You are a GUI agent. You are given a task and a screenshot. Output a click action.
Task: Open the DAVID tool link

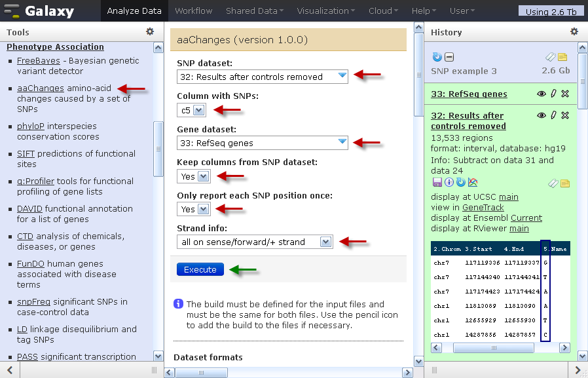pos(29,208)
